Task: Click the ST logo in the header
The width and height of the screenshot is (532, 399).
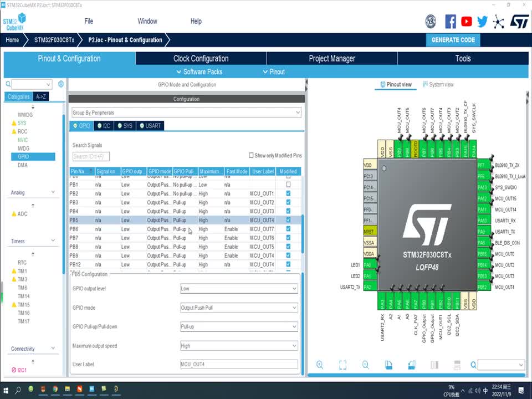Action: [519, 22]
